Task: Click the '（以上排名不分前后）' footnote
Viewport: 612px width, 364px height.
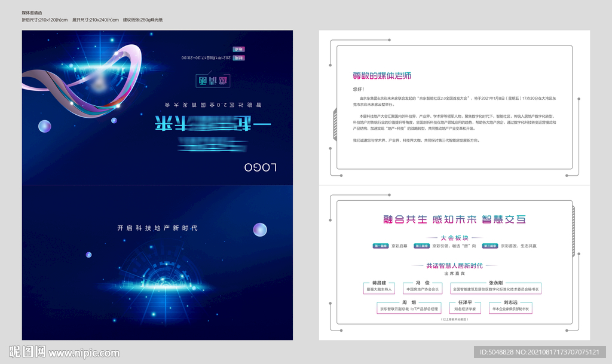Action: (x=454, y=319)
